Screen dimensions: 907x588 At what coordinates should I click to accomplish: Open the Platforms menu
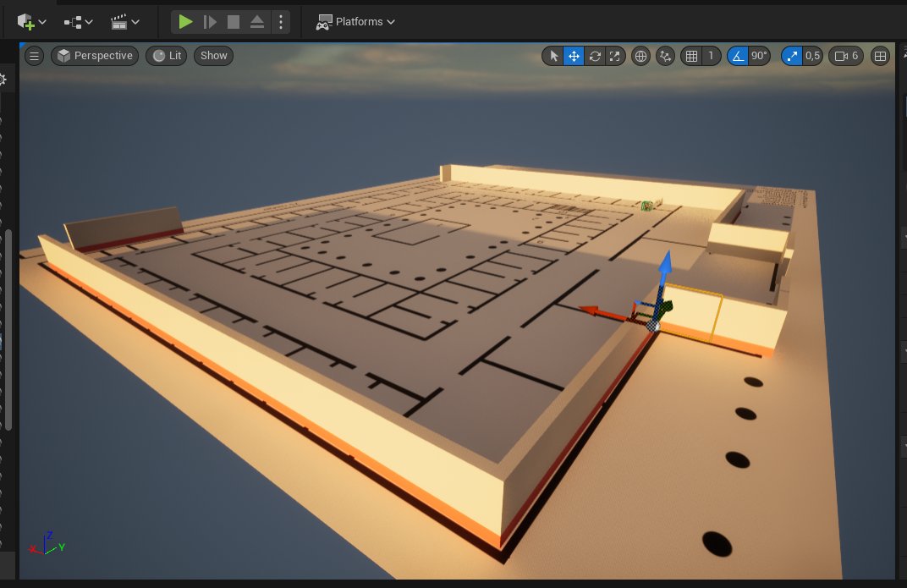point(355,22)
